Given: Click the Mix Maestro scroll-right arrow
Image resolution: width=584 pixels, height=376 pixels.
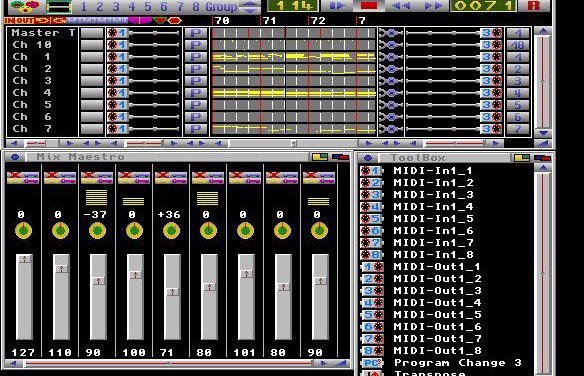Looking at the screenshot, I should 324,363.
